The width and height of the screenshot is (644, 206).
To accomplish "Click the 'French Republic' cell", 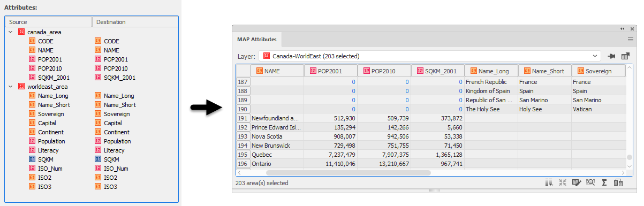I will [491, 82].
